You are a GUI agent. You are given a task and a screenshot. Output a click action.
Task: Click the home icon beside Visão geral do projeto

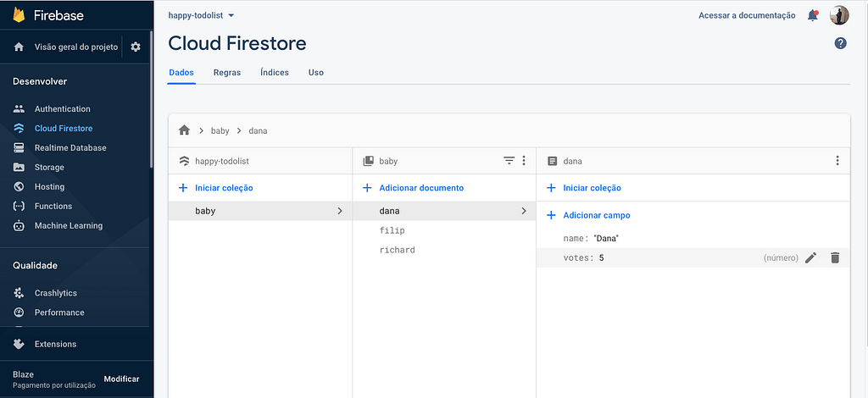tap(19, 47)
